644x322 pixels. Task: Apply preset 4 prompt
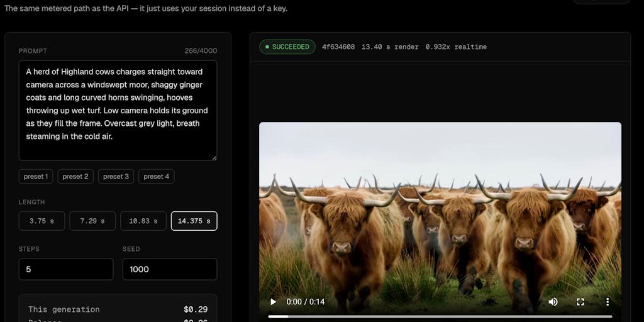pos(157,177)
